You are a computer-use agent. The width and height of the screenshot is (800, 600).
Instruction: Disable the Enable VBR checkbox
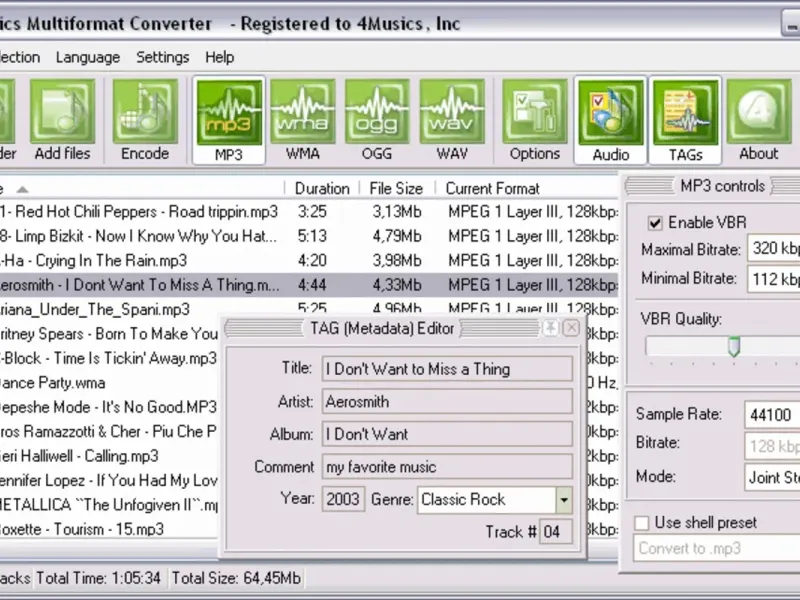(x=655, y=223)
